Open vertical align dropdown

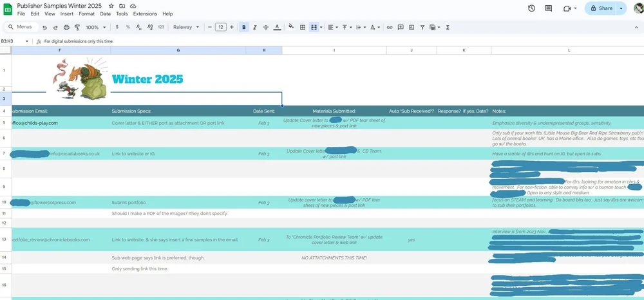(347, 27)
